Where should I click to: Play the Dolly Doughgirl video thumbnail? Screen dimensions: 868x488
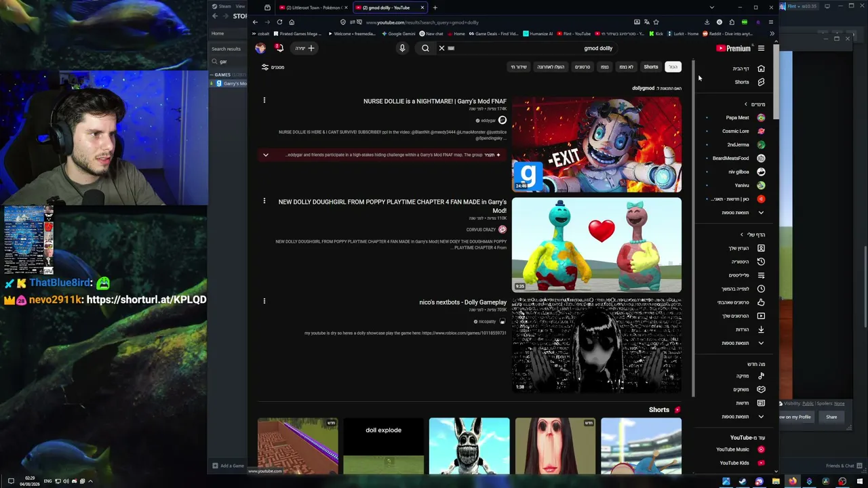click(597, 245)
